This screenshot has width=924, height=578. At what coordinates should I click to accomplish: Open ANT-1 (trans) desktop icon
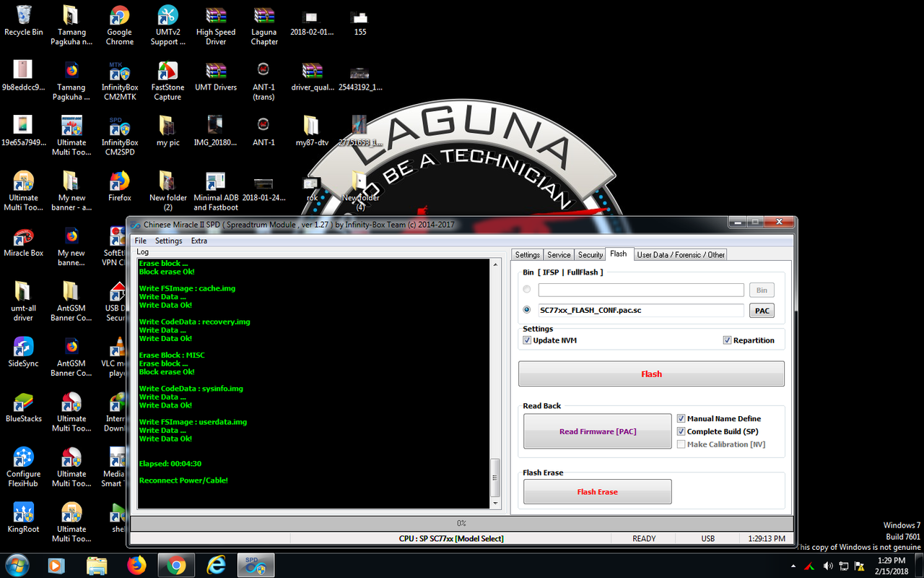click(264, 81)
